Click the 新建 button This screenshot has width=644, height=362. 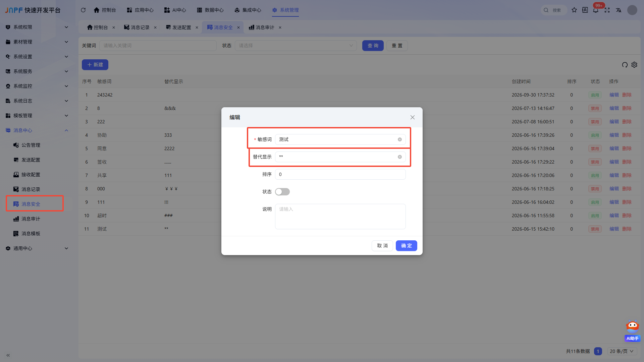pos(95,65)
